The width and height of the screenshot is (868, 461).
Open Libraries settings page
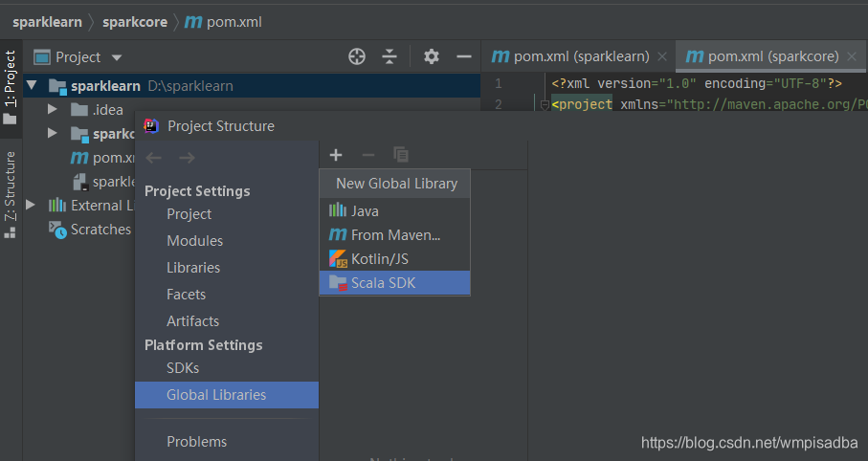[x=193, y=267]
